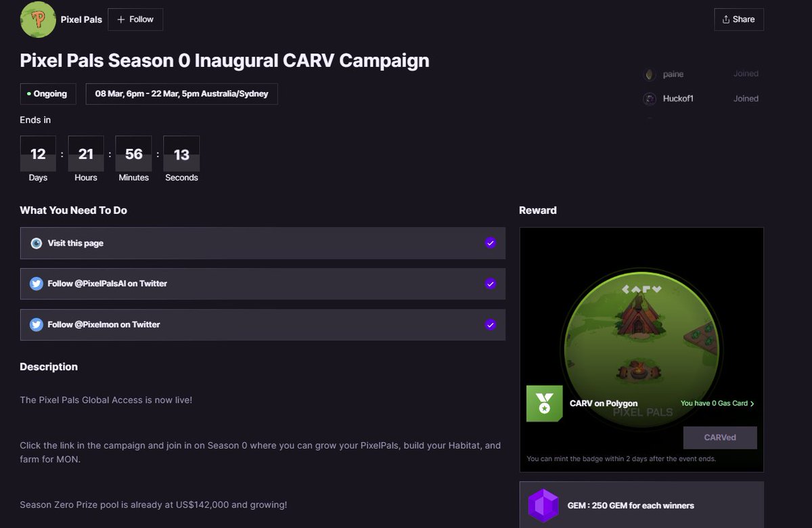Click the eye icon on Visit this page

[37, 243]
